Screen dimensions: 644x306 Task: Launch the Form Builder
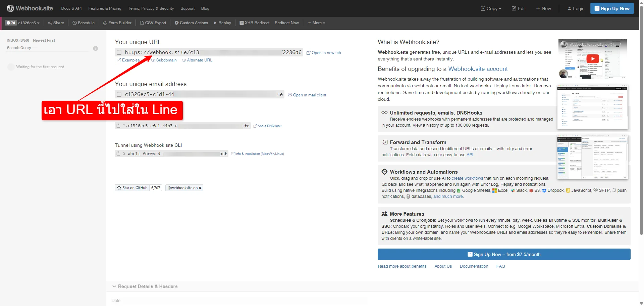point(117,23)
